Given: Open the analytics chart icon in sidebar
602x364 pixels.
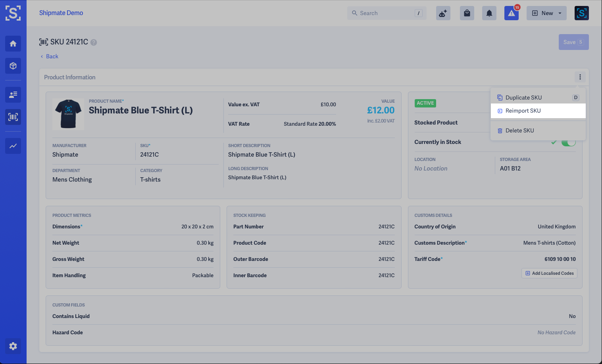Looking at the screenshot, I should (13, 146).
